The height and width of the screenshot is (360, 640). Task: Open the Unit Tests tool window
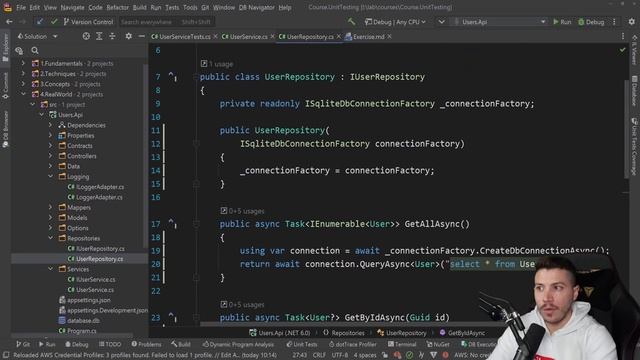pyautogui.click(x=302, y=344)
